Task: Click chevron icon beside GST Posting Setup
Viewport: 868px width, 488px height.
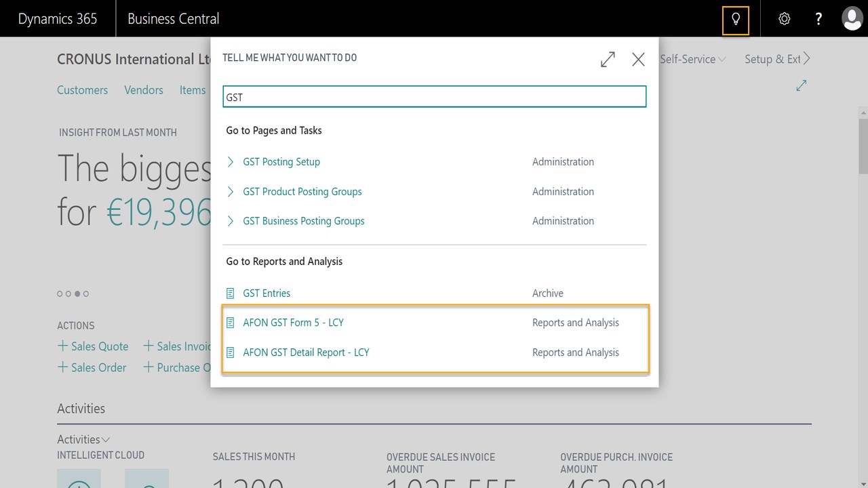Action: pyautogui.click(x=231, y=162)
